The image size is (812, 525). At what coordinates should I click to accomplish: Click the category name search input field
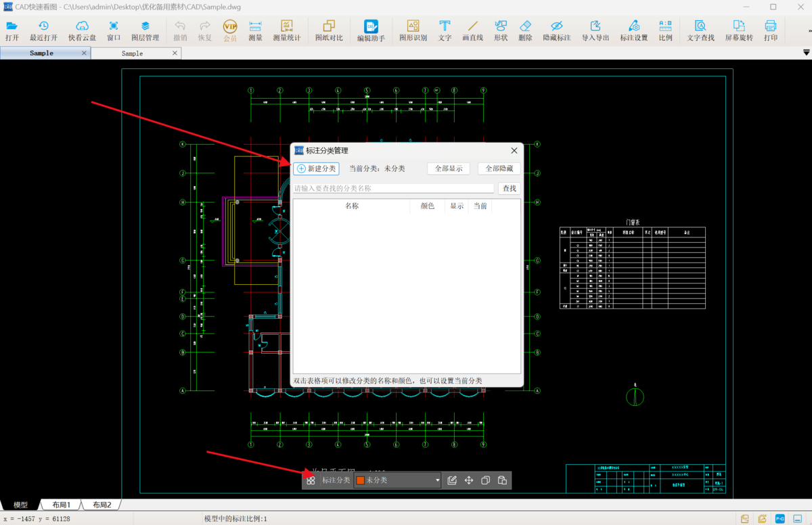click(393, 189)
